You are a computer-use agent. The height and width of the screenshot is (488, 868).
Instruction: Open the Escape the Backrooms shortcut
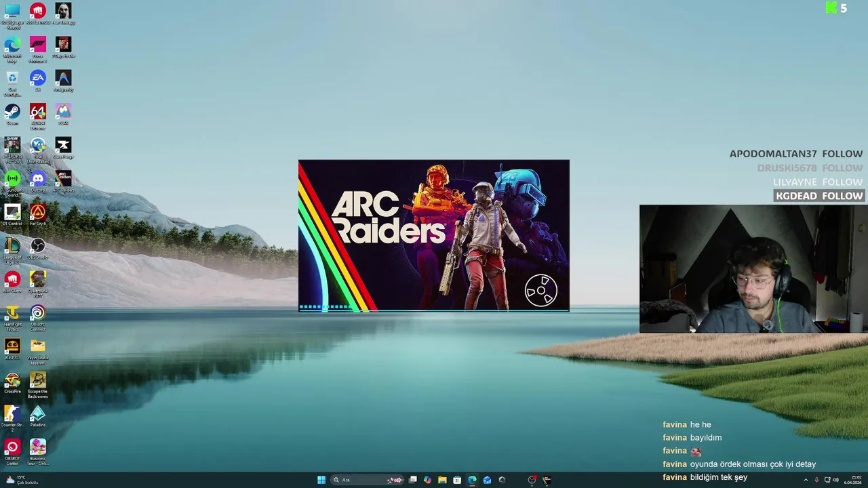[x=38, y=385]
